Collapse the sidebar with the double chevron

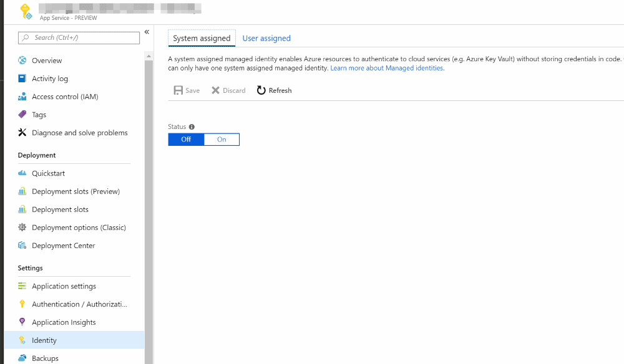click(147, 32)
